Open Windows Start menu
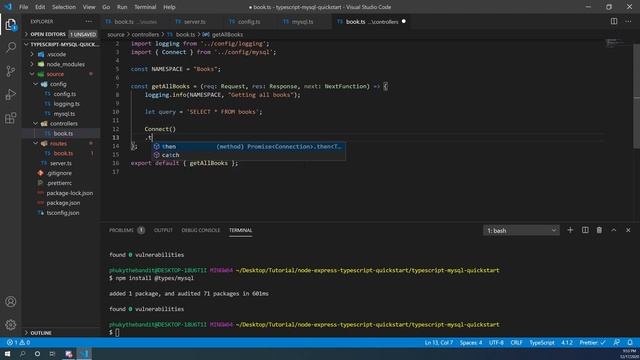 coord(7,353)
